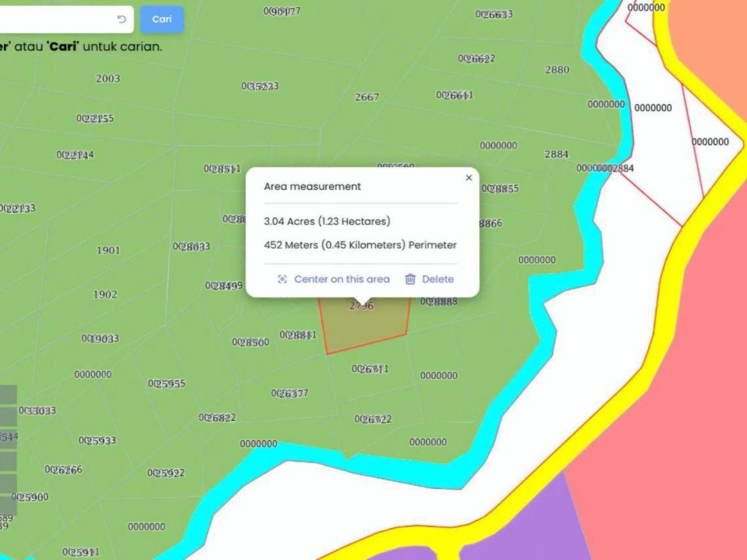Click the reset arrow icon in search box
747x560 pixels.
(x=121, y=20)
